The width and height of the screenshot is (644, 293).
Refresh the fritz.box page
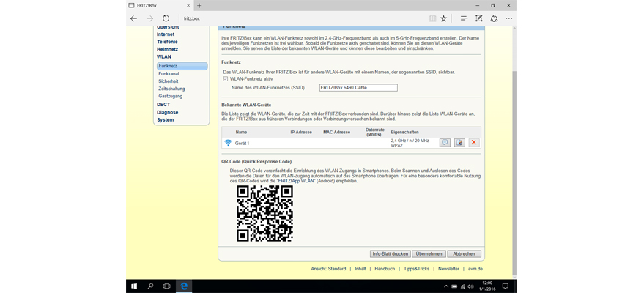[x=166, y=18]
